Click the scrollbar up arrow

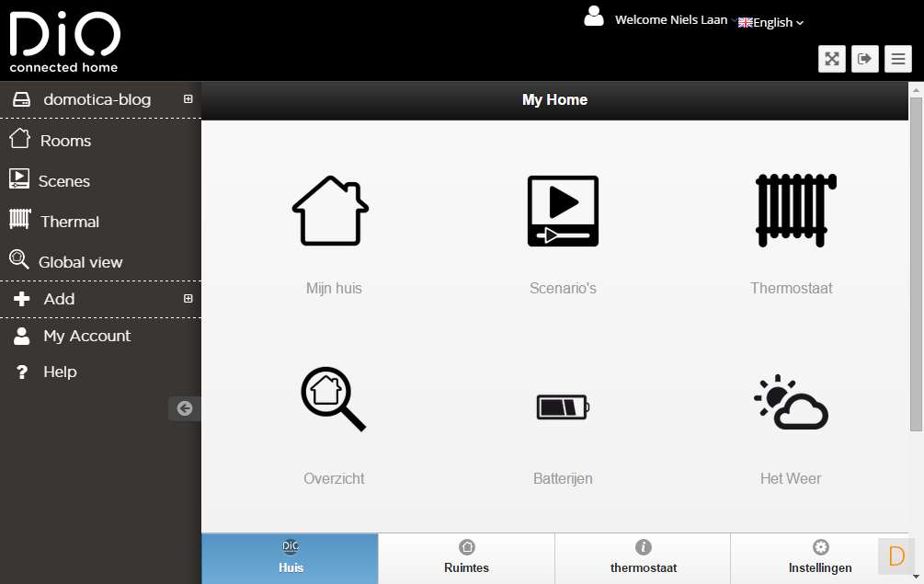pos(916,89)
